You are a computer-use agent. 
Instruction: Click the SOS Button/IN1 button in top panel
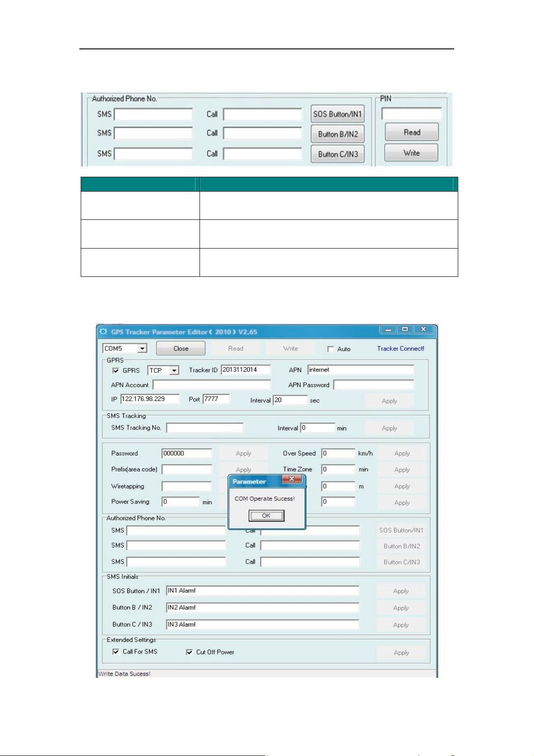[337, 114]
